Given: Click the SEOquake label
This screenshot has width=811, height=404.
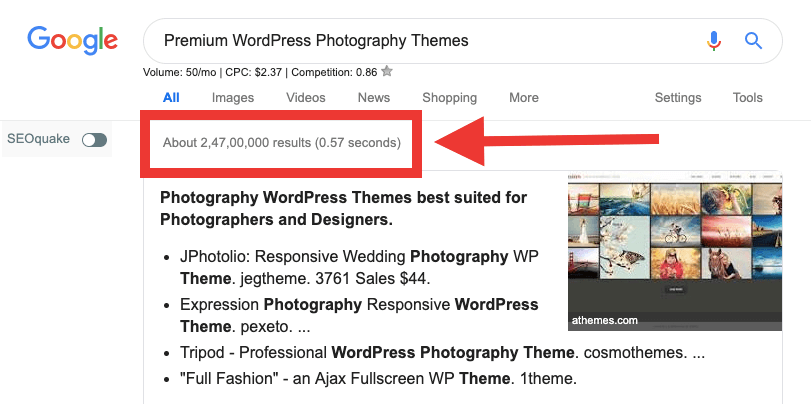Looking at the screenshot, I should pos(38,139).
